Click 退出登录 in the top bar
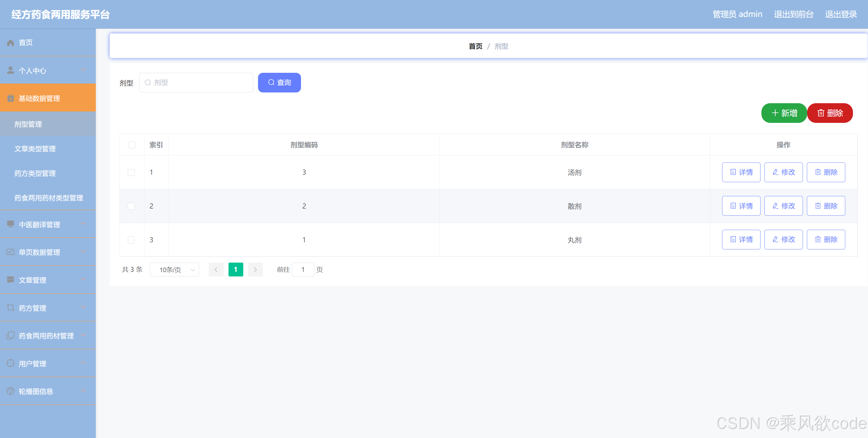 (840, 14)
